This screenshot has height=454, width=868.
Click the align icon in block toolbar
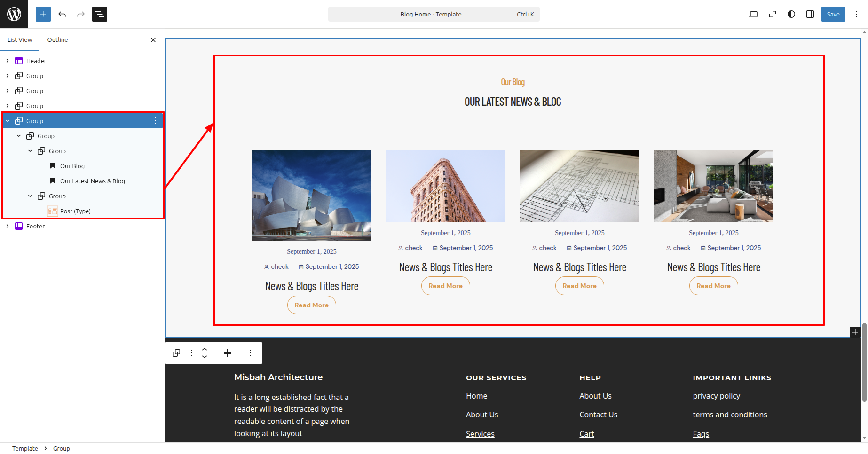[228, 353]
